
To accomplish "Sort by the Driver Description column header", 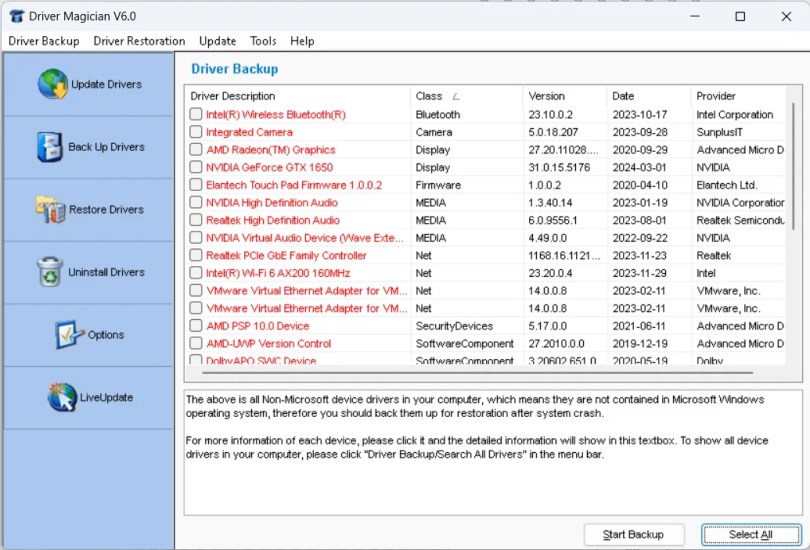I will click(298, 96).
